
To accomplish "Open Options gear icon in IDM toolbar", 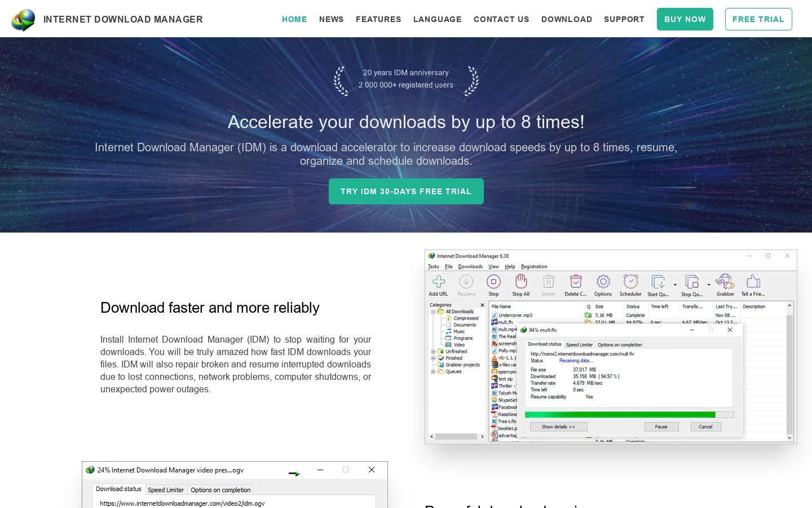I will point(603,282).
